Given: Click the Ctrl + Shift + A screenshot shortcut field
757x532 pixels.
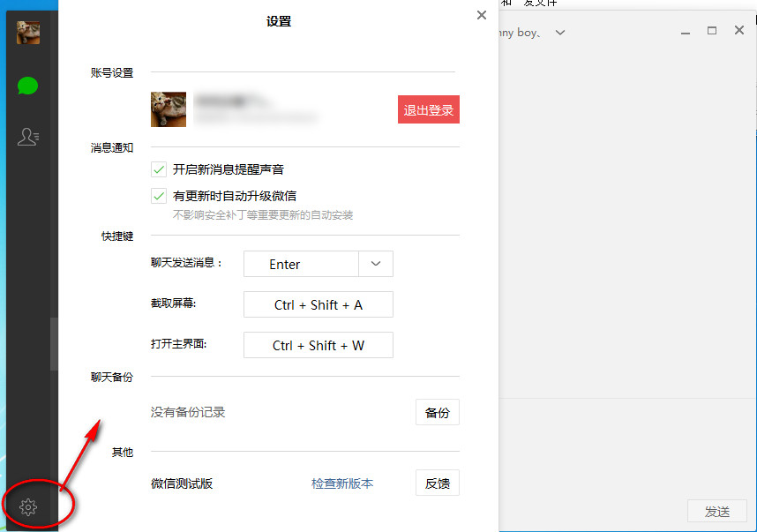Looking at the screenshot, I should point(318,303).
